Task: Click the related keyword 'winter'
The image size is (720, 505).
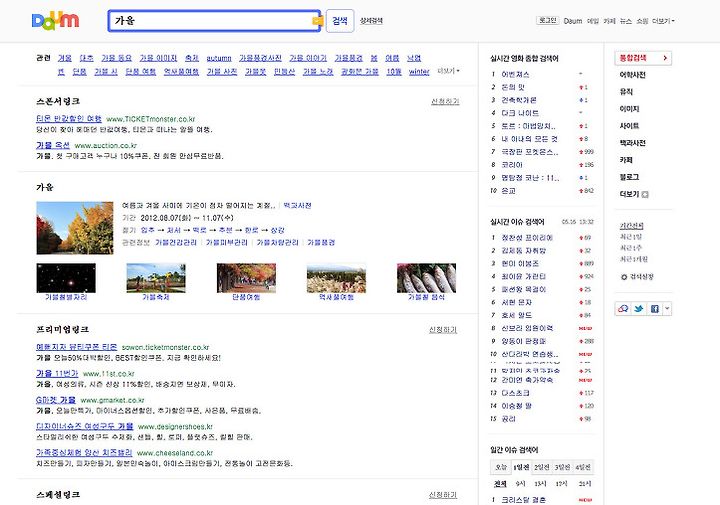Action: [x=419, y=72]
